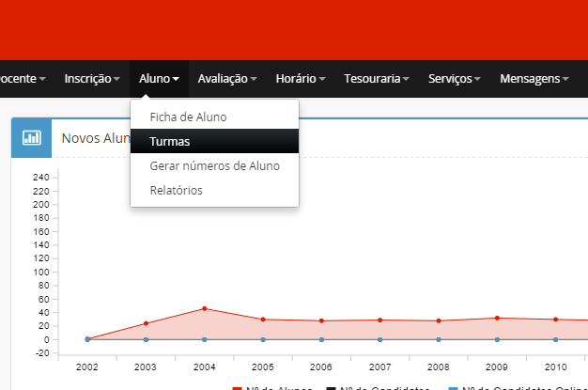Viewport: 588px width, 390px height.
Task: Collapse the open Aluno menu
Action: point(159,79)
